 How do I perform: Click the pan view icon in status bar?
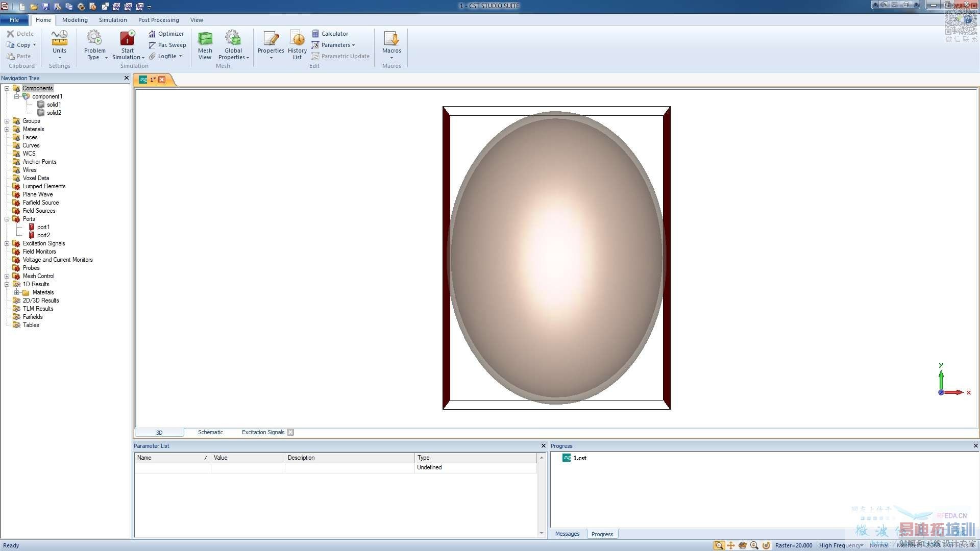click(x=731, y=545)
